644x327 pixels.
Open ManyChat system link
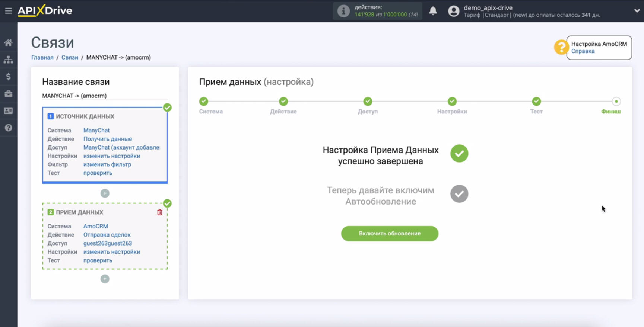96,131
